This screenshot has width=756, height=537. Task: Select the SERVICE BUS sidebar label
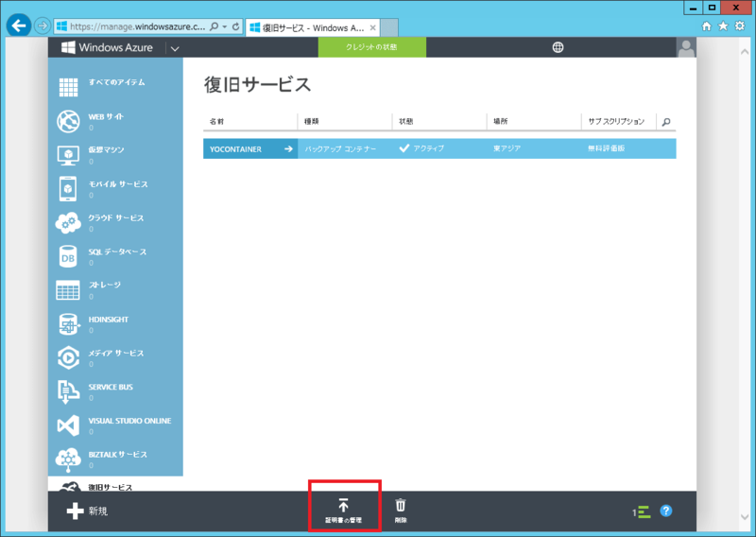(111, 387)
